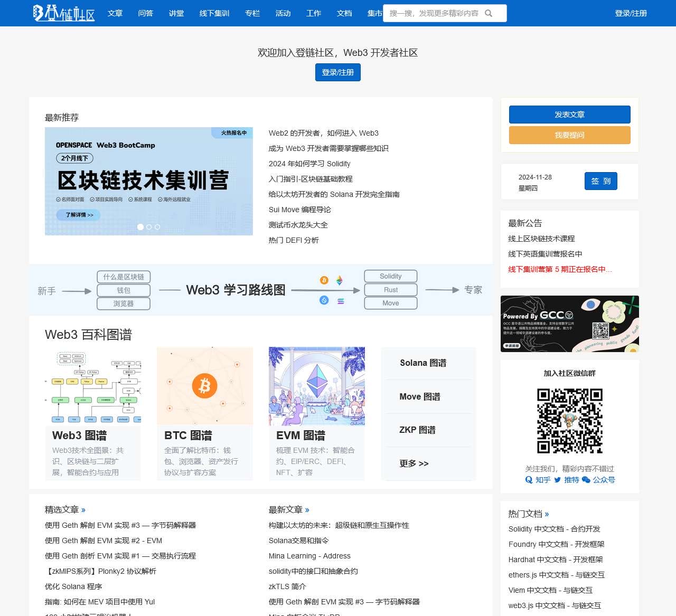Screen dimensions: 676x616
Task: Open the 专栏 nav menu item
Action: click(252, 13)
